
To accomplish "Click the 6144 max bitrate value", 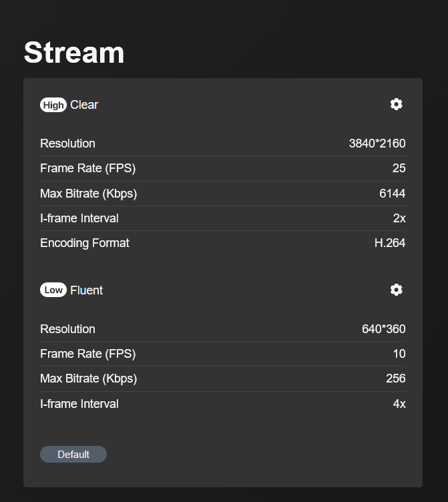I will pyautogui.click(x=392, y=194).
